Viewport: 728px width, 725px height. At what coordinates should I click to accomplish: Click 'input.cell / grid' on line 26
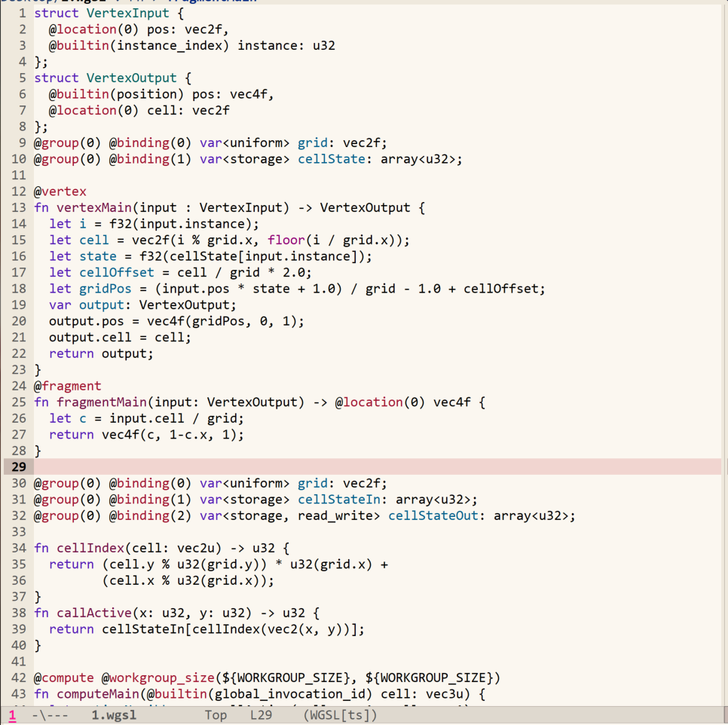(173, 419)
